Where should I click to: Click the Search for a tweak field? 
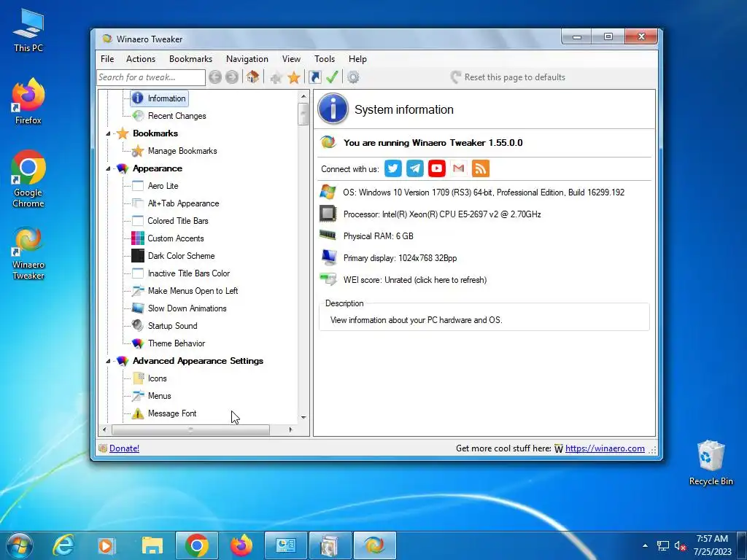[x=151, y=77]
